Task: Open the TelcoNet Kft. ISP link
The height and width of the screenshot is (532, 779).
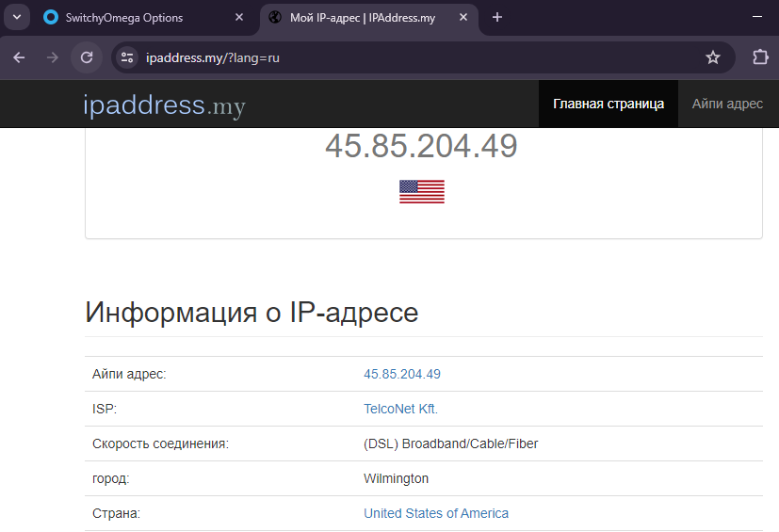Action: click(400, 409)
